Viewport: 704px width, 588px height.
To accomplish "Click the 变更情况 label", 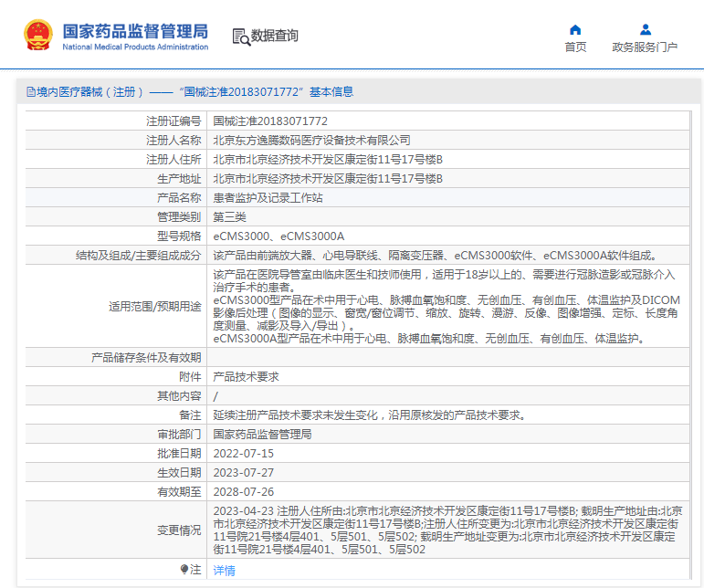I will tap(179, 530).
